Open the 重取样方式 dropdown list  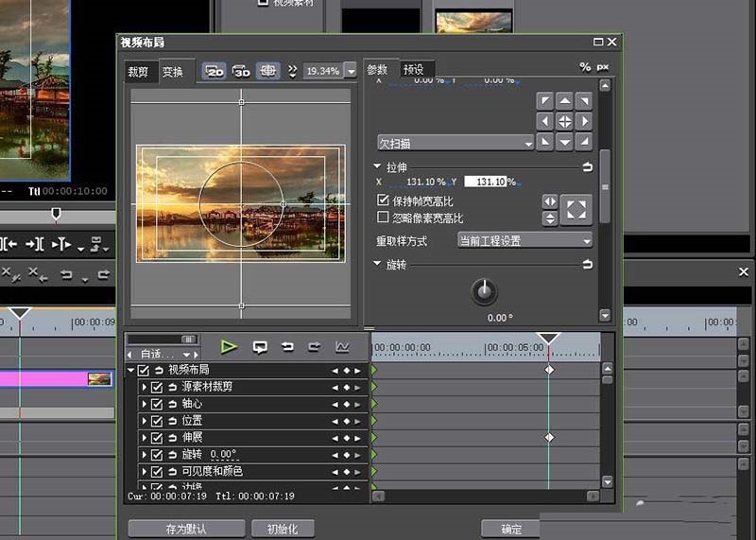[524, 241]
